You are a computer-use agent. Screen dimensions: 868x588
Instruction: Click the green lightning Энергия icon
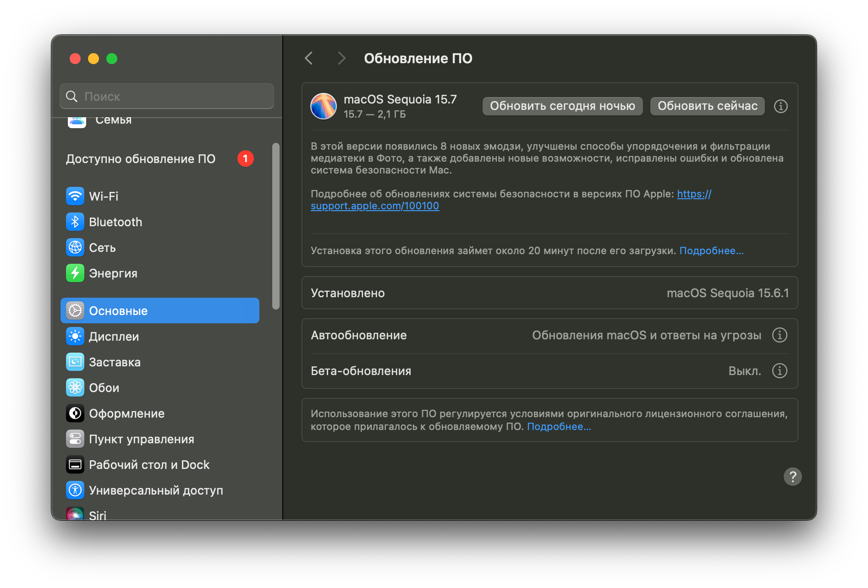(75, 273)
